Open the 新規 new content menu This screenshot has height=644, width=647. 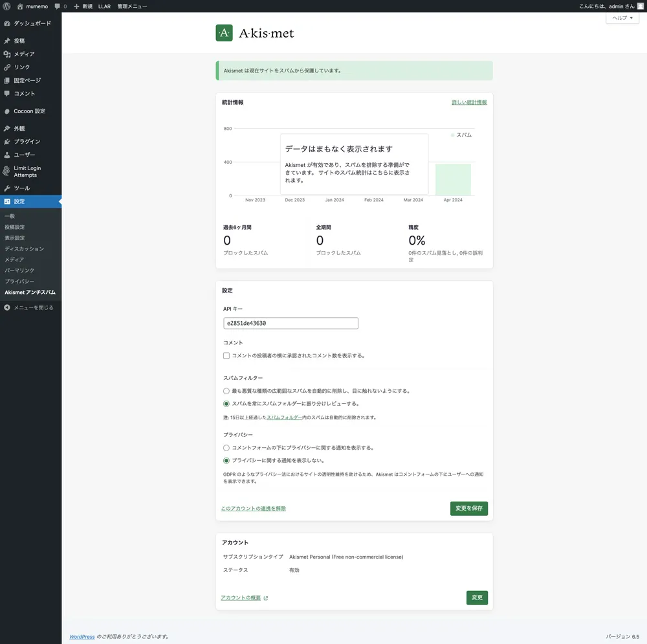[x=83, y=6]
